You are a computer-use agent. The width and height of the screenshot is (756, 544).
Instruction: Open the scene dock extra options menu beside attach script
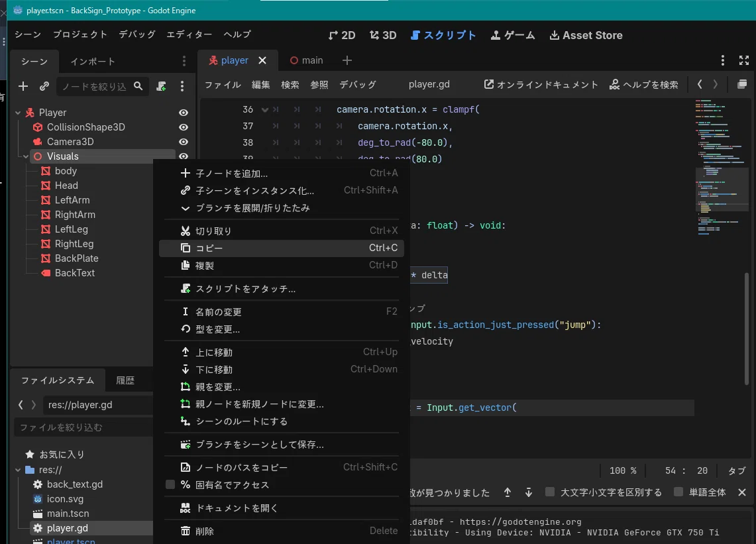(182, 86)
